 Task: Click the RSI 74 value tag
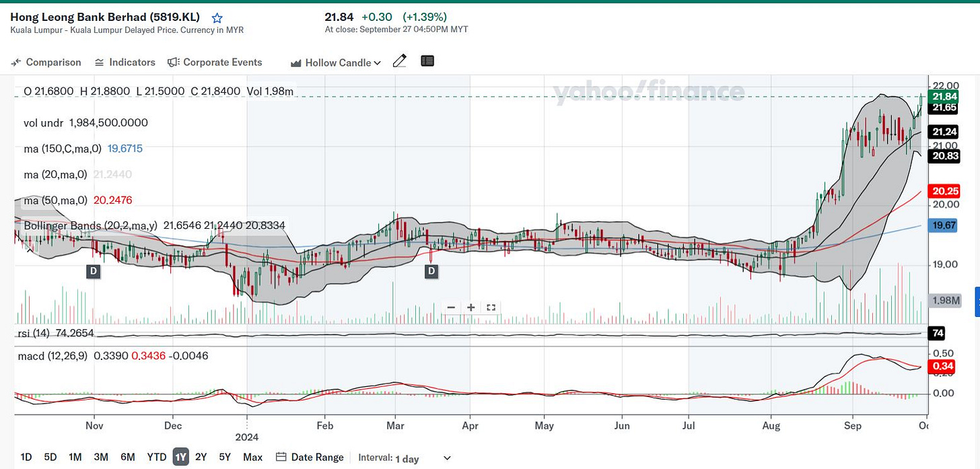[936, 333]
